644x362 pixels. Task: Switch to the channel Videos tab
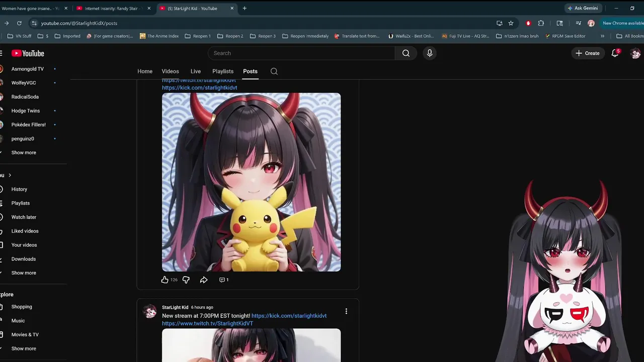(x=170, y=71)
